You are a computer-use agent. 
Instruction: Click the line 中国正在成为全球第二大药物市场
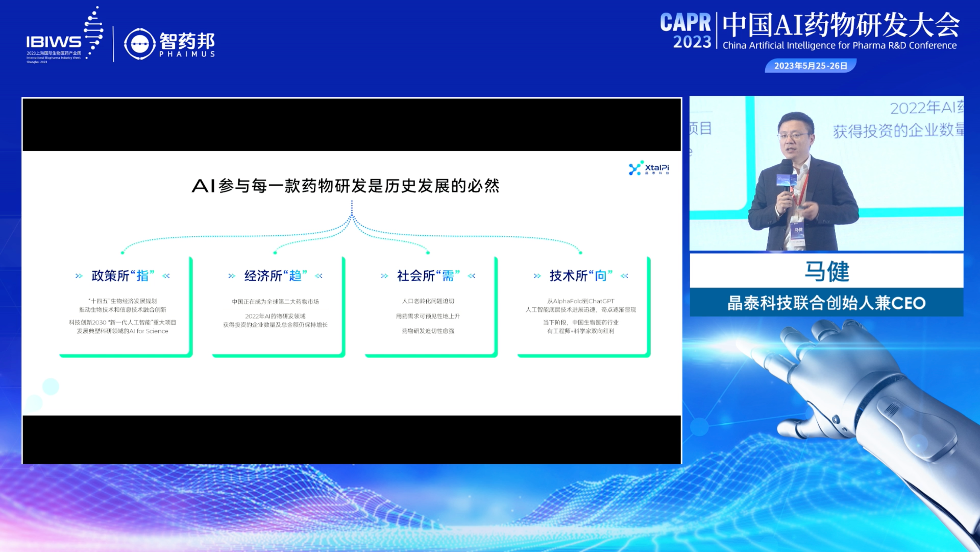click(x=275, y=302)
